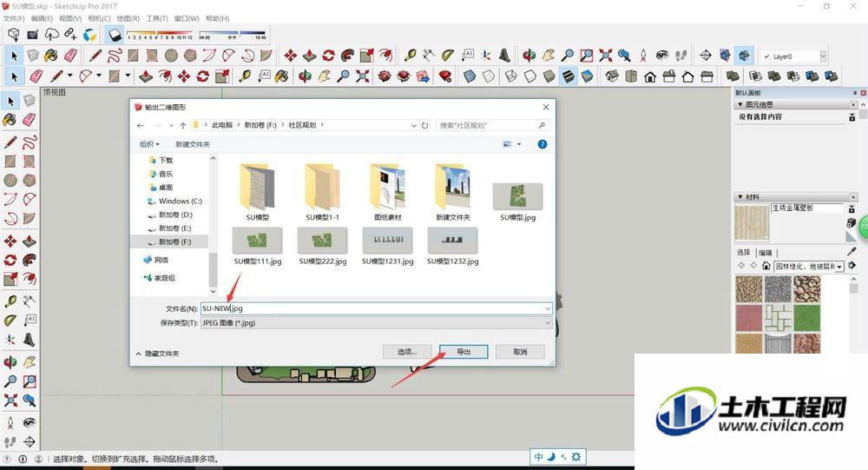Image resolution: width=868 pixels, height=470 pixels.
Task: Click the 选项... options button
Action: [x=407, y=352]
